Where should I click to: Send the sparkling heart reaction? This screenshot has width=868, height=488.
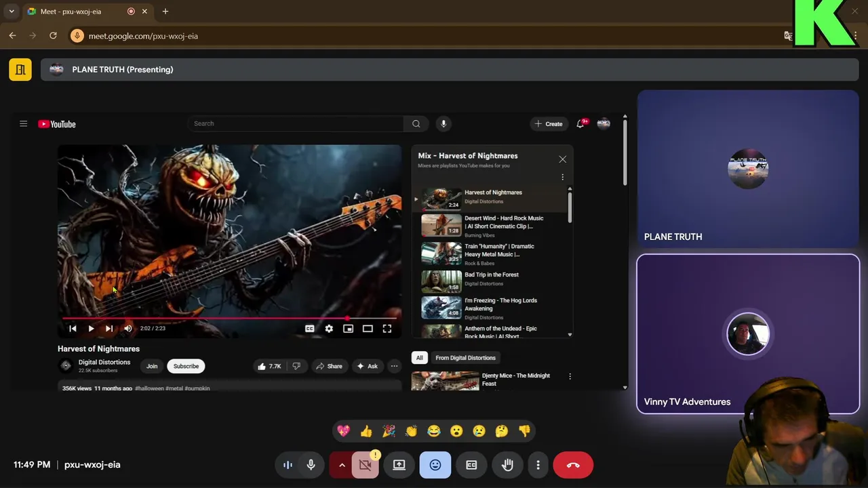(x=344, y=431)
